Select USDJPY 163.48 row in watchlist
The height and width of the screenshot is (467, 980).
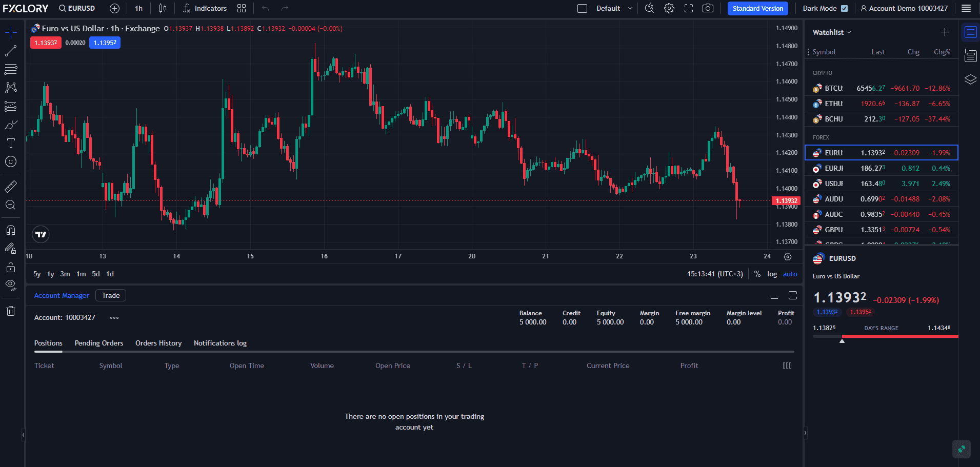point(882,184)
